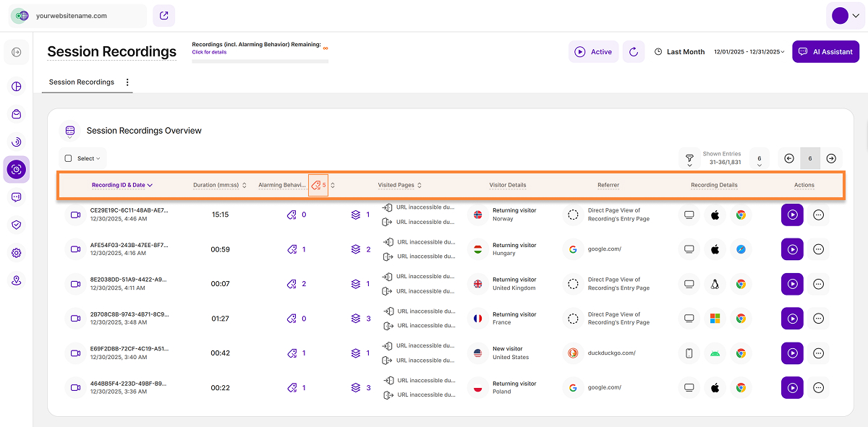Select the Session Recordings tab
Viewport: 868px width, 427px height.
pyautogui.click(x=81, y=82)
